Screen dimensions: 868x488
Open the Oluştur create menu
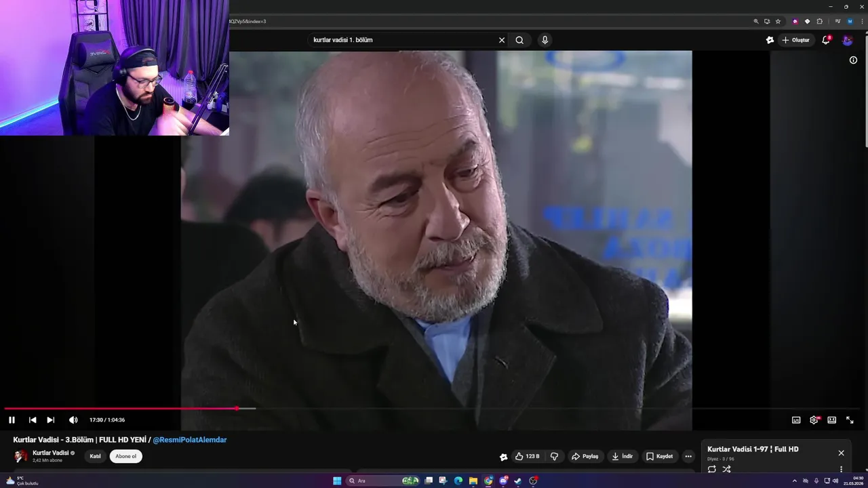pyautogui.click(x=796, y=40)
